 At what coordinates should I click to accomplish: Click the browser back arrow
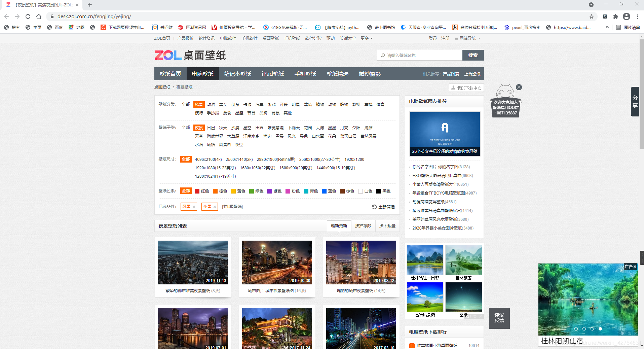6,16
